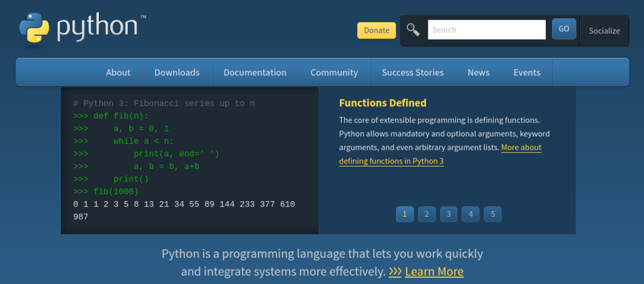Open the Community menu
The image size is (644, 284).
tap(335, 72)
